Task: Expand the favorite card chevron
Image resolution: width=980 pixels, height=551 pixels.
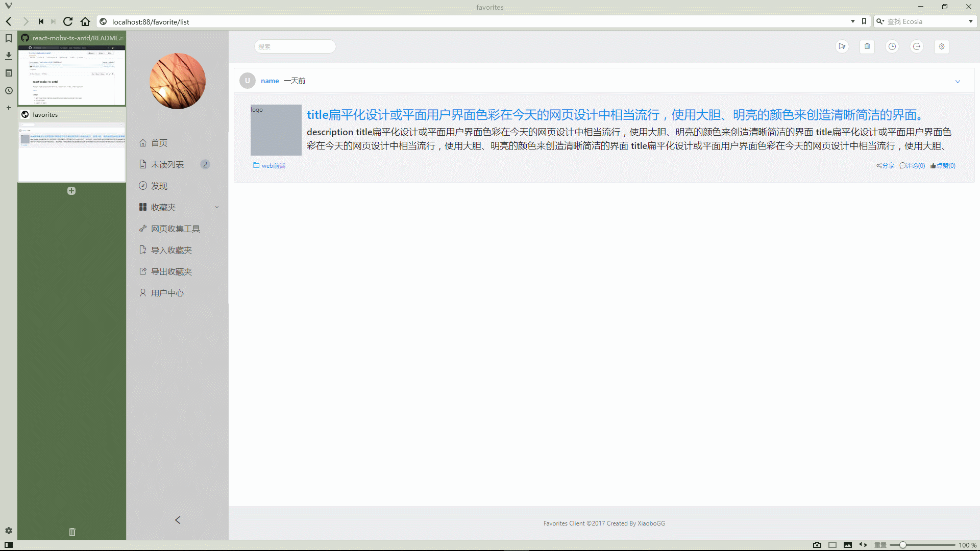Action: click(958, 82)
